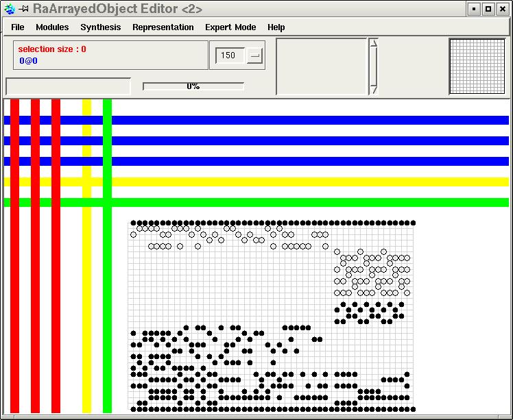Open the Representation menu
This screenshot has width=513, height=420.
tap(163, 27)
